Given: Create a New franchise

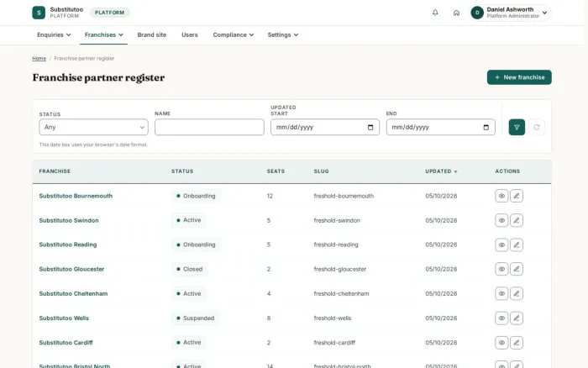Looking at the screenshot, I should coord(519,77).
